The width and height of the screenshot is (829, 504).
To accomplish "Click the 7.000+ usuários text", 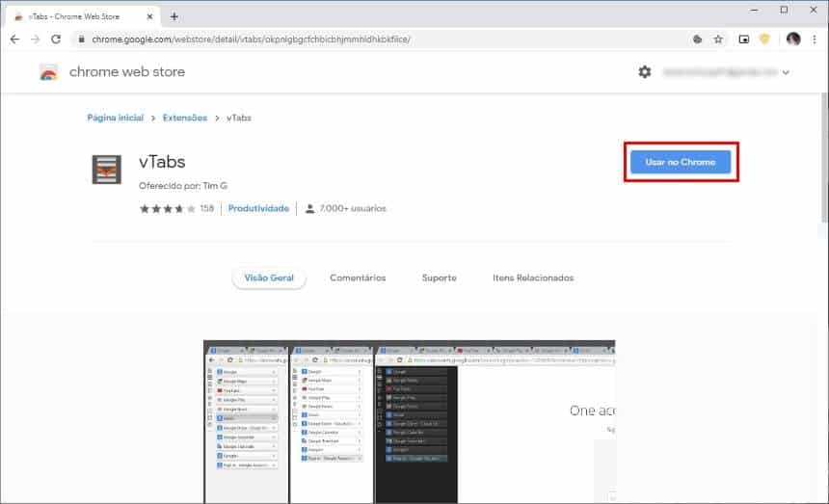I will coord(353,209).
